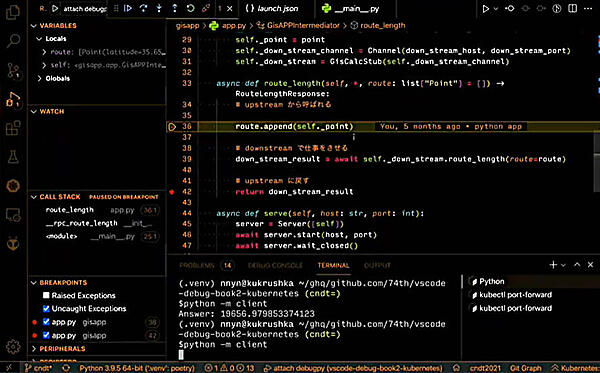Create a new terminal with plus
600x373 pixels.
coord(553,265)
